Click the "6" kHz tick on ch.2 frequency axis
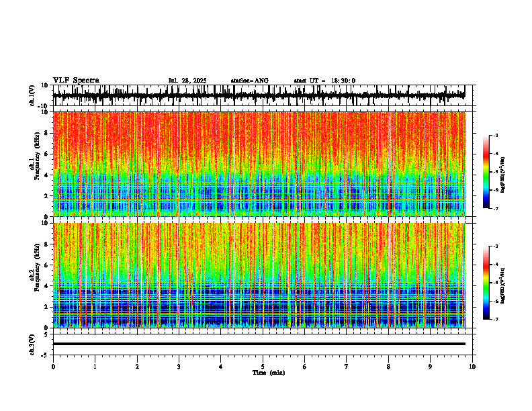Image resolution: width=532 pixels, height=411 pixels. [x=46, y=265]
